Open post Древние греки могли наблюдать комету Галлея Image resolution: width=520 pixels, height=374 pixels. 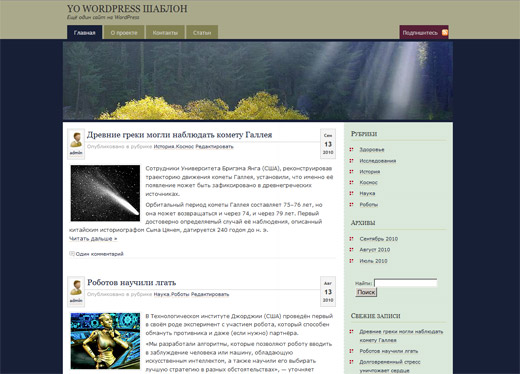pyautogui.click(x=179, y=135)
